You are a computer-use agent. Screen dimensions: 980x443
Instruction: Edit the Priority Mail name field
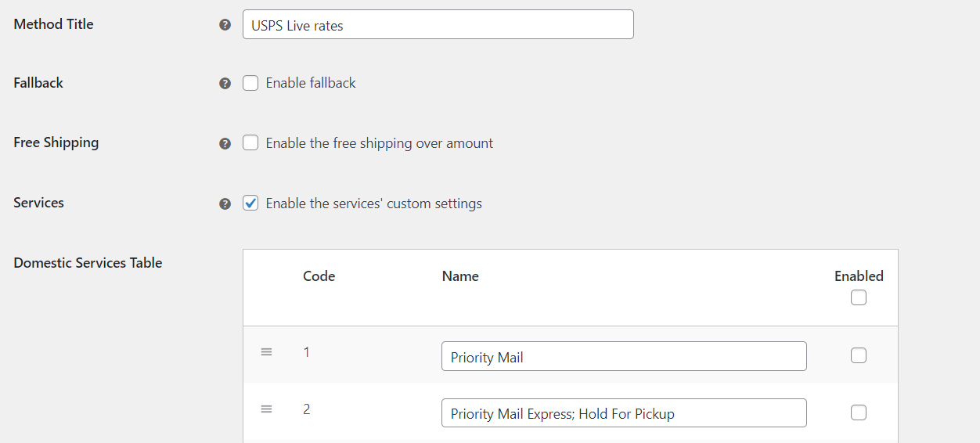coord(624,356)
